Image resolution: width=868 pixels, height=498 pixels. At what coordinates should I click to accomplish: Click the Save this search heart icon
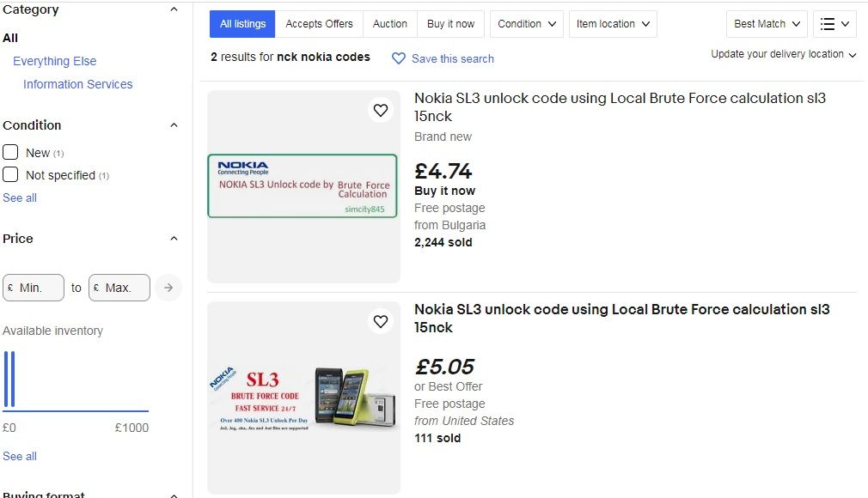pos(399,58)
